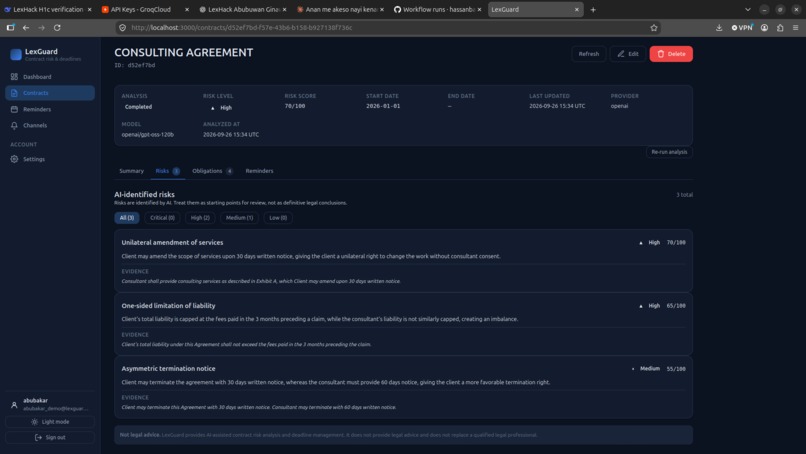The width and height of the screenshot is (806, 454).
Task: Click Asymmetric termination notice risk title
Action: click(x=168, y=369)
